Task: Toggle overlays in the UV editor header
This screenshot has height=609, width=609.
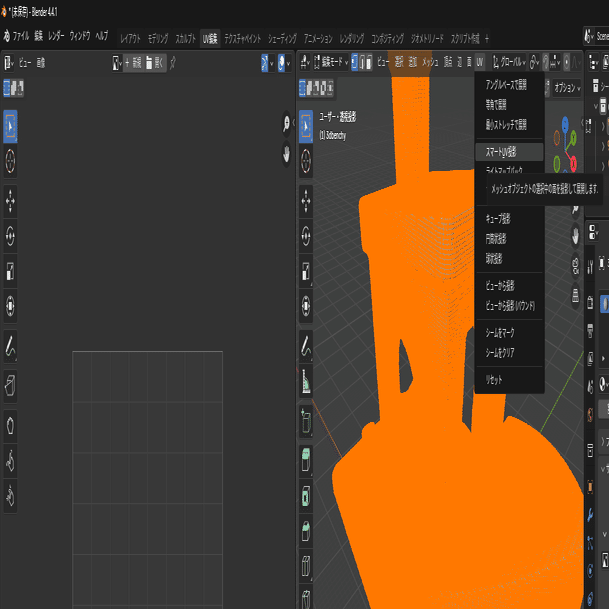Action: (281, 63)
